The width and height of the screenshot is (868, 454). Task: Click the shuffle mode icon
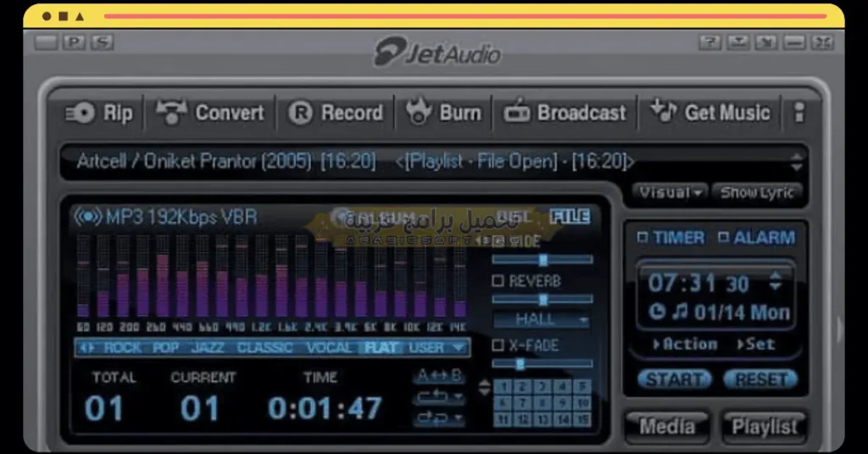pyautogui.click(x=432, y=418)
